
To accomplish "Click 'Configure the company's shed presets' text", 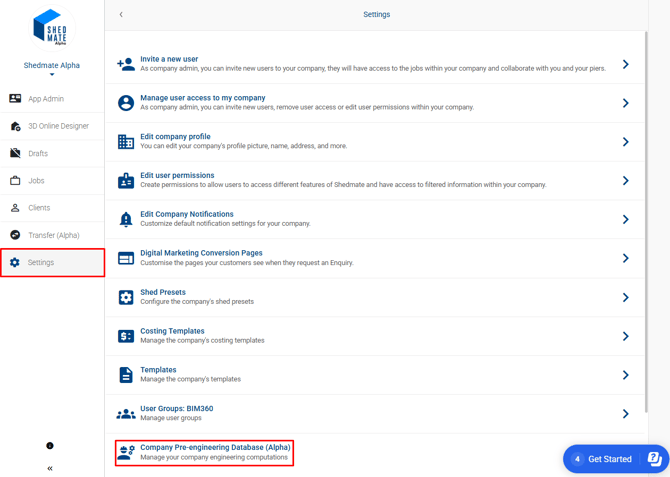I will point(197,301).
